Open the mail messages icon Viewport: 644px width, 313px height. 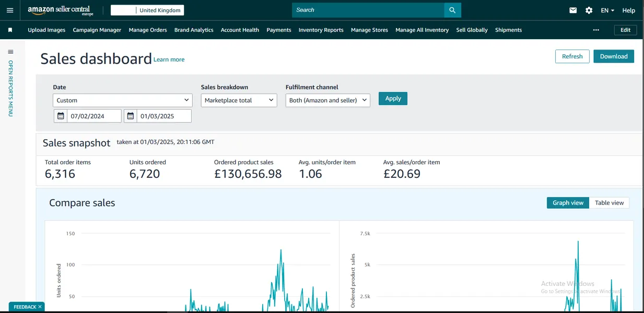(573, 10)
